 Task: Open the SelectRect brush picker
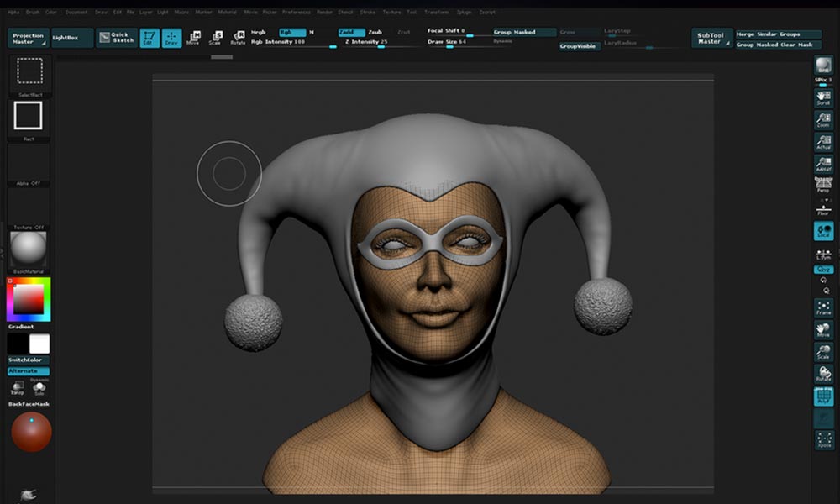[30, 75]
